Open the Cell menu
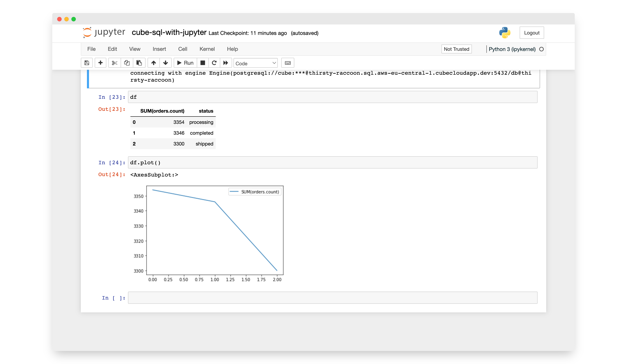This screenshot has height=364, width=627. pos(183,49)
